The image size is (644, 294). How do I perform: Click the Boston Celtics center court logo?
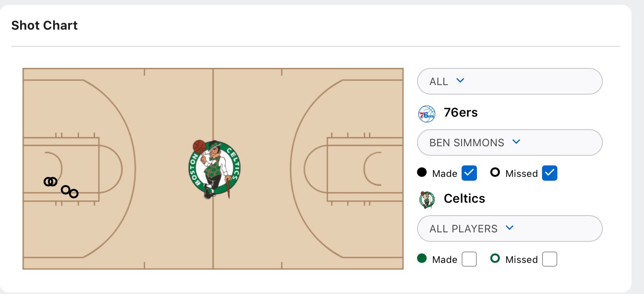click(x=214, y=169)
